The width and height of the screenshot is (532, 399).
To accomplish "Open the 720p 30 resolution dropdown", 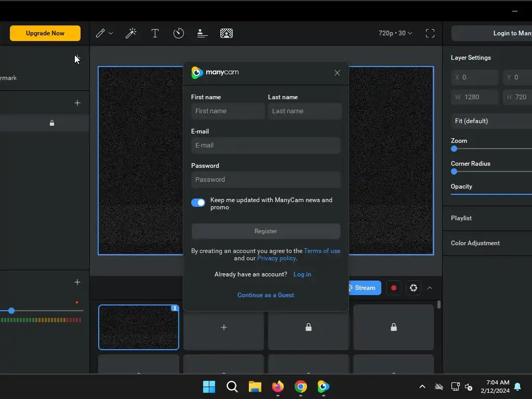I will 395,33.
